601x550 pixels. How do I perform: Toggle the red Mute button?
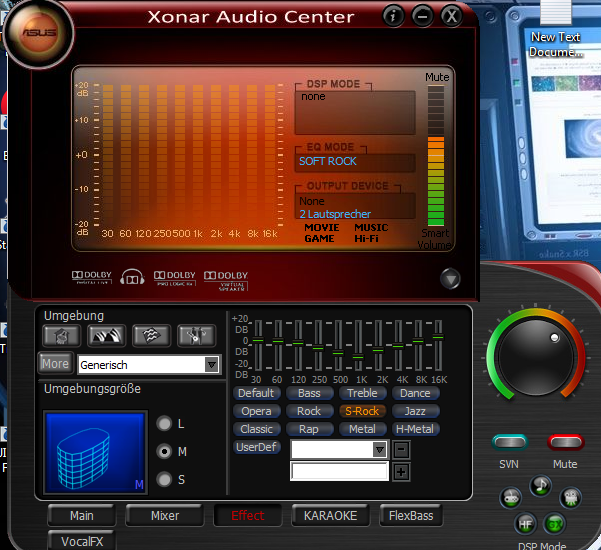[x=565, y=443]
